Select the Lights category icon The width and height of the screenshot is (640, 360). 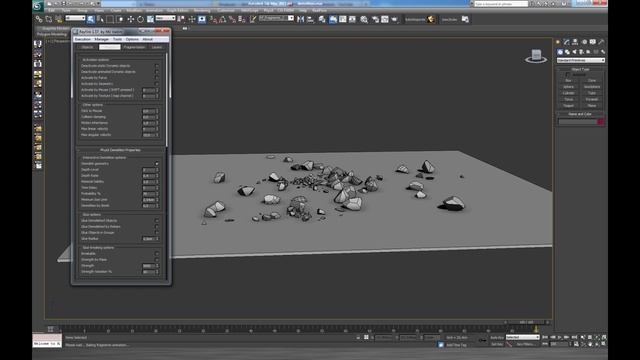pos(574,52)
